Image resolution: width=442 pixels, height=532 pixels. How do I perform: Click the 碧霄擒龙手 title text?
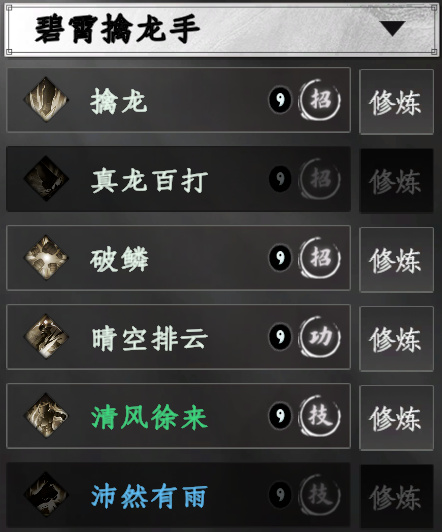(117, 29)
